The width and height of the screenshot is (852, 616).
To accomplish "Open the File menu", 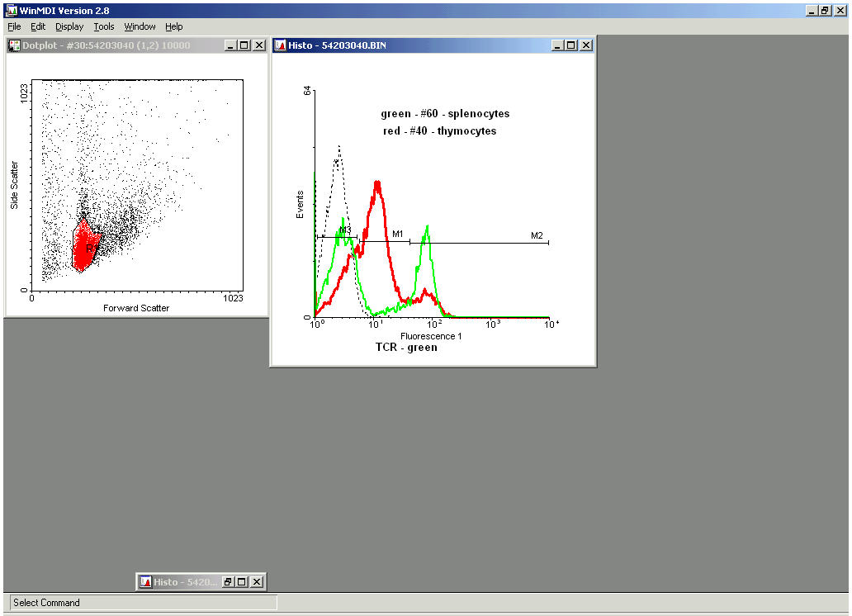I will click(14, 26).
